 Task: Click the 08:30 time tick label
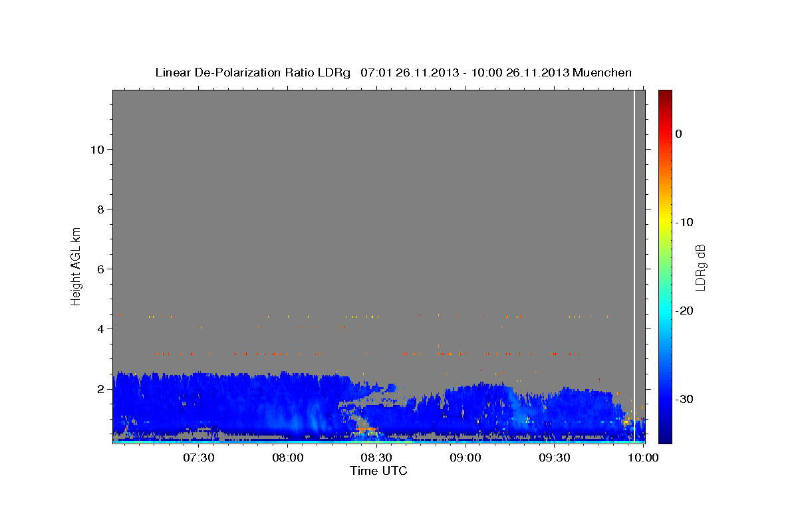tap(376, 458)
